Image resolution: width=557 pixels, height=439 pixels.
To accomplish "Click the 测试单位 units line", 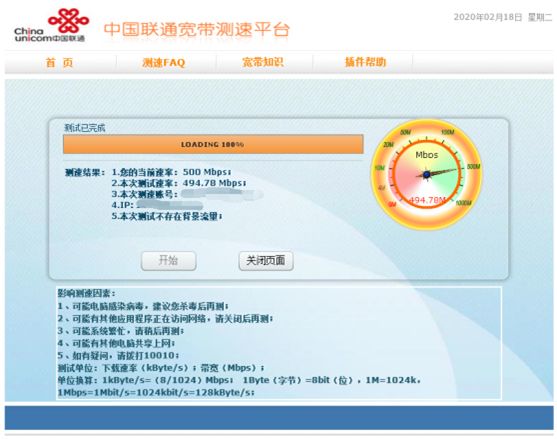I will coord(161,368).
